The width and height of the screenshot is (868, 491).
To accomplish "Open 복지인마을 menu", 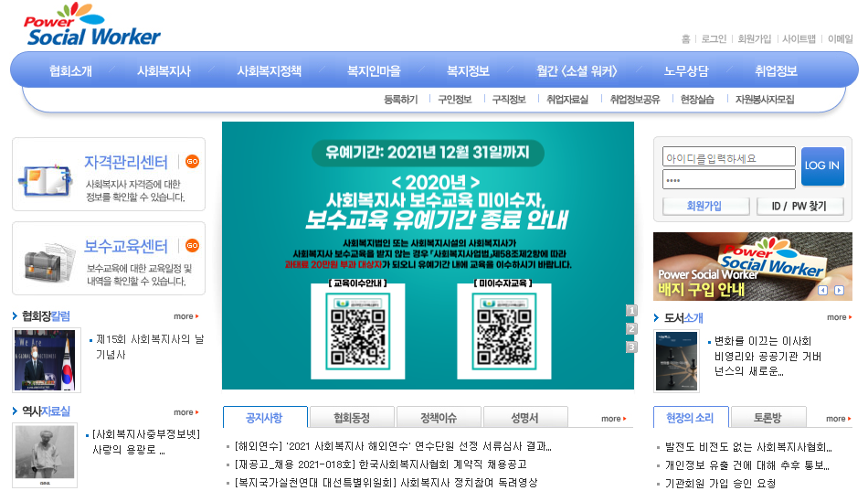I will click(x=374, y=71).
